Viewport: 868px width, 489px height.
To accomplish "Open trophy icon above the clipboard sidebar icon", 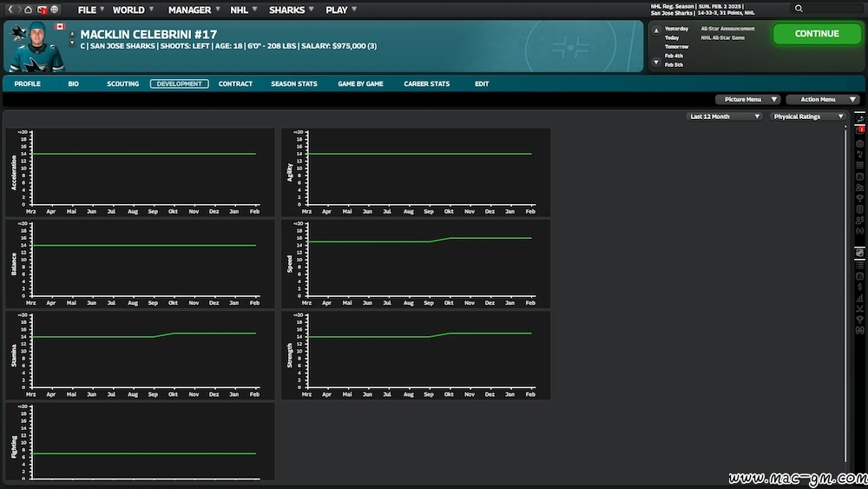I will coord(859,198).
